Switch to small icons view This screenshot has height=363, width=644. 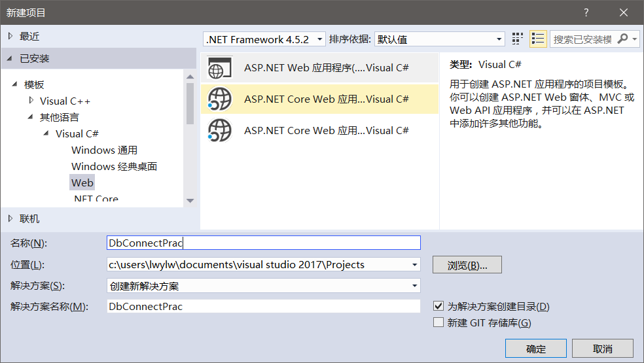(x=518, y=39)
